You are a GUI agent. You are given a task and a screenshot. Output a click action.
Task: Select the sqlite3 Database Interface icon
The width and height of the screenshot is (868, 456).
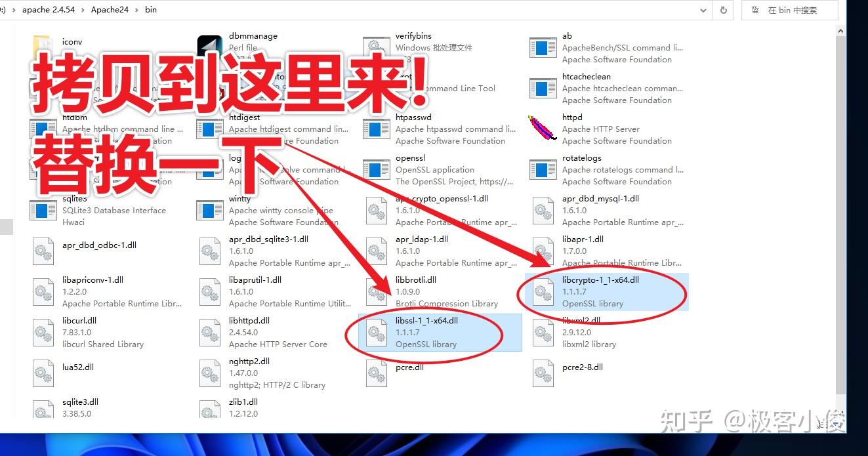(43, 210)
